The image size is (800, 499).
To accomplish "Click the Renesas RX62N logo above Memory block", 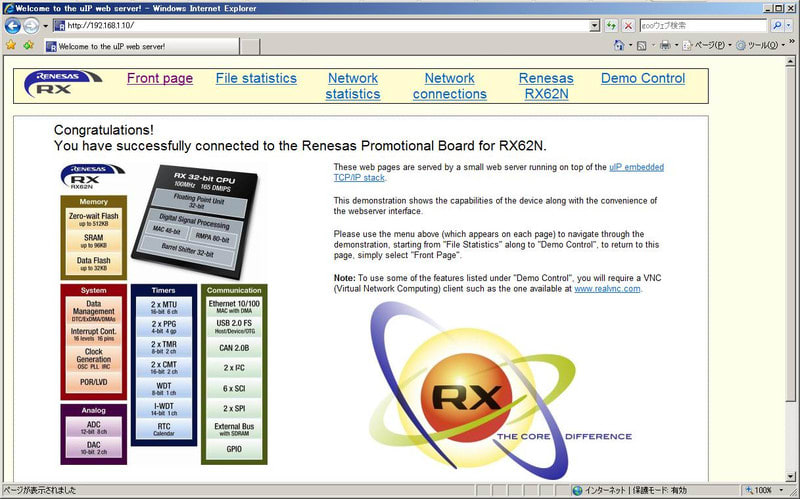I will point(93,177).
